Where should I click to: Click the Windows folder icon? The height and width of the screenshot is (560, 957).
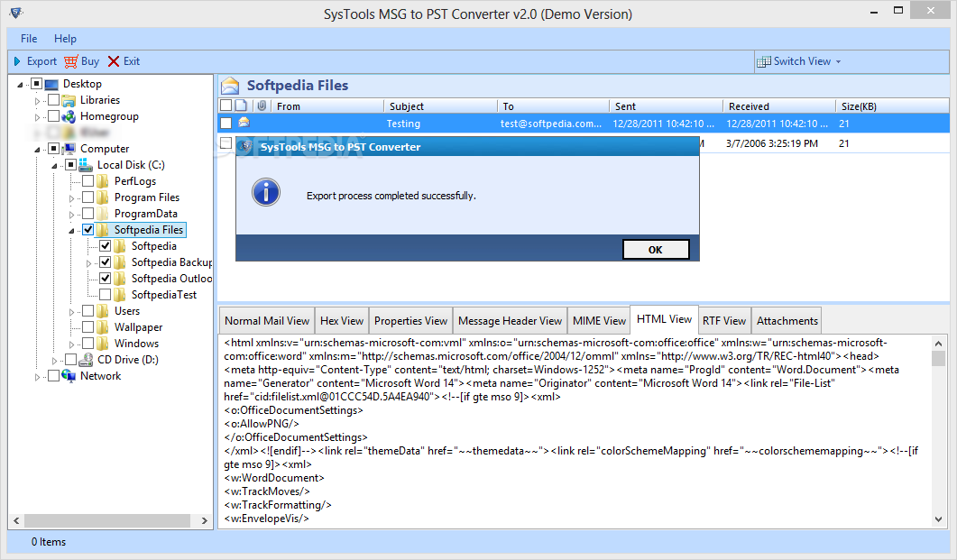coord(103,344)
